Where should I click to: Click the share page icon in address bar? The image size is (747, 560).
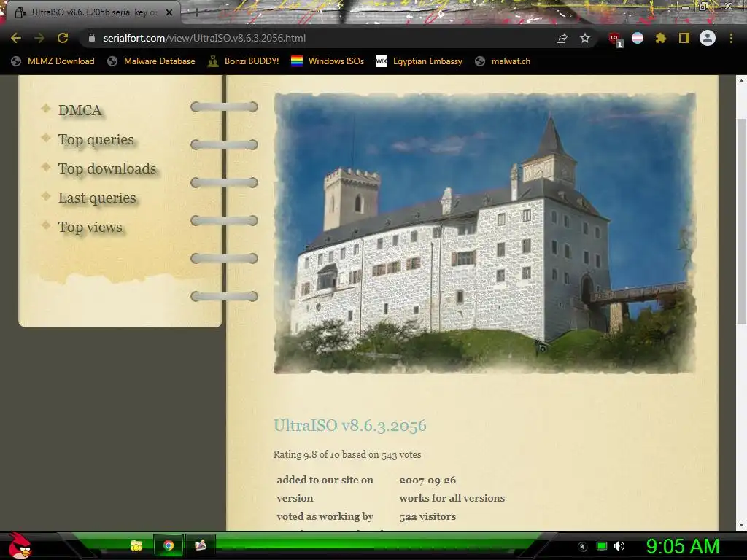(x=562, y=38)
